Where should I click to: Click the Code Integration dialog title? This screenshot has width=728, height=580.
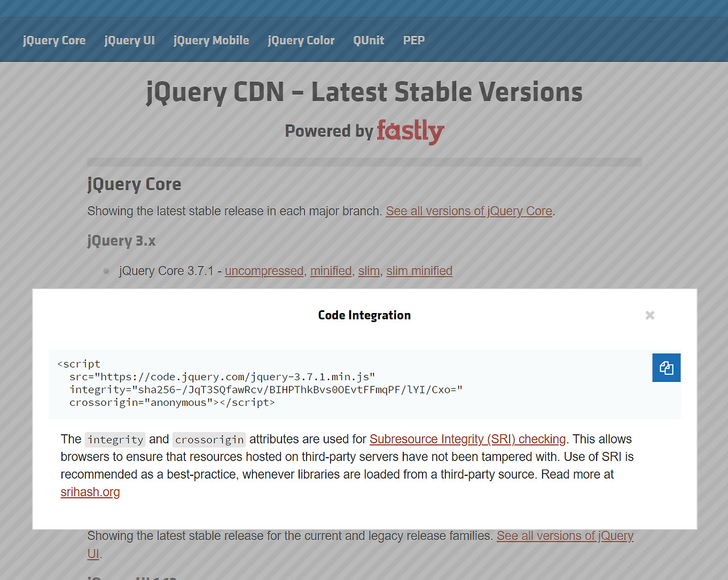pos(365,315)
